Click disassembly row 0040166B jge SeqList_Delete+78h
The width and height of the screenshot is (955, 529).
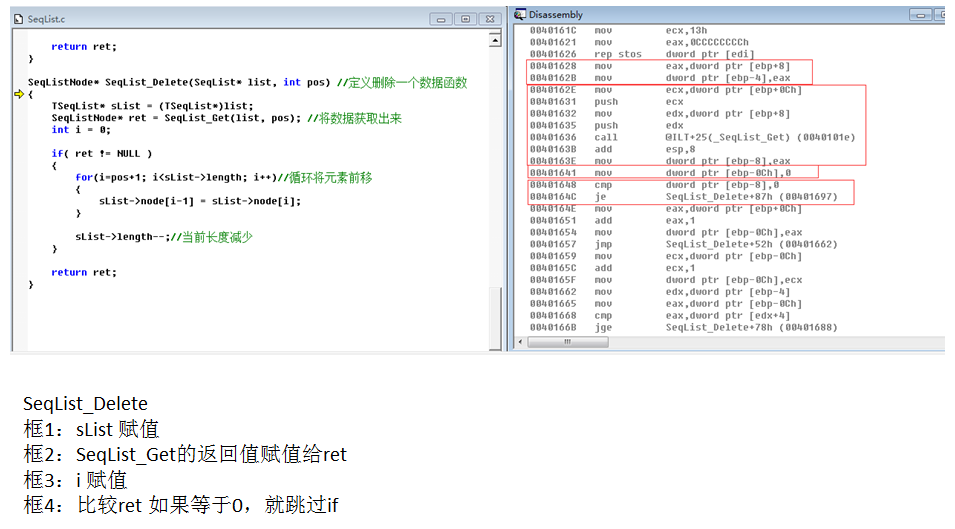click(x=683, y=327)
